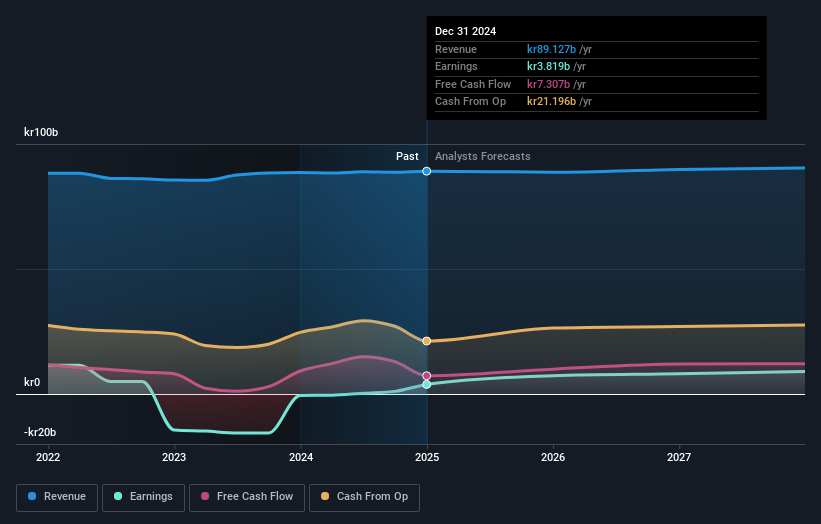Click the Past label

[407, 156]
